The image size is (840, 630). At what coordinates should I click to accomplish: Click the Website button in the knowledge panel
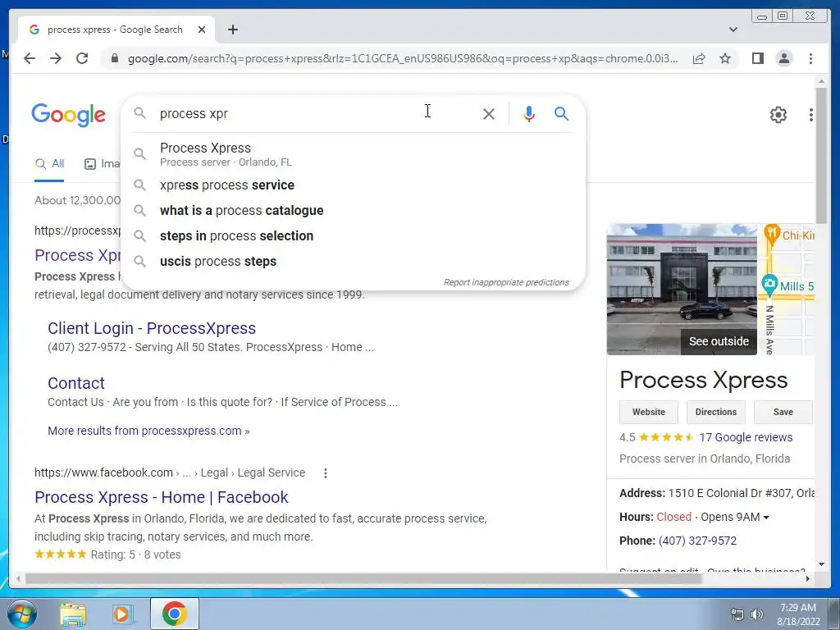(x=648, y=412)
